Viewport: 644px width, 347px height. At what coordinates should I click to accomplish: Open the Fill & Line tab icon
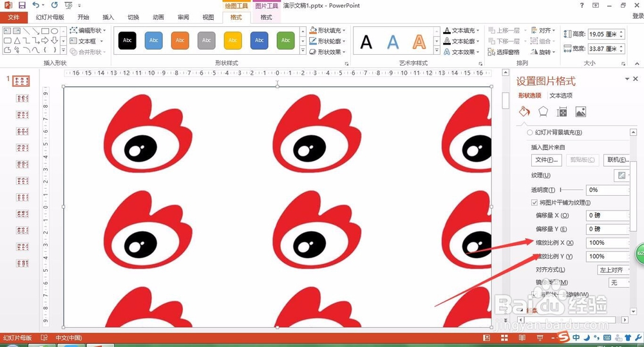click(524, 112)
